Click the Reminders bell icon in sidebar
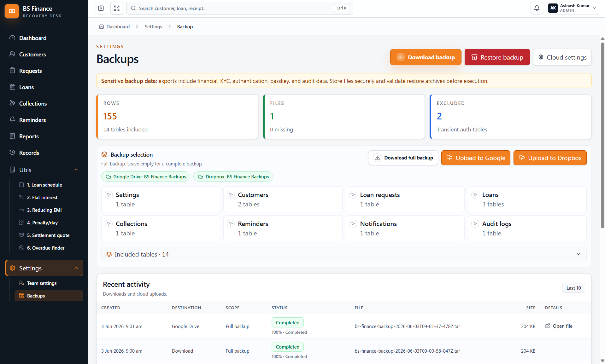The height and width of the screenshot is (364, 605). [x=12, y=120]
